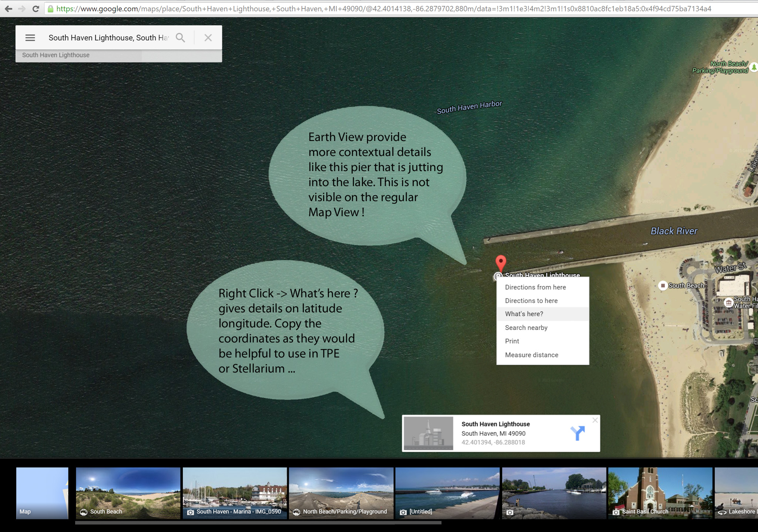Open the Lakeshore photo thumbnail
The width and height of the screenshot is (758, 532).
736,493
